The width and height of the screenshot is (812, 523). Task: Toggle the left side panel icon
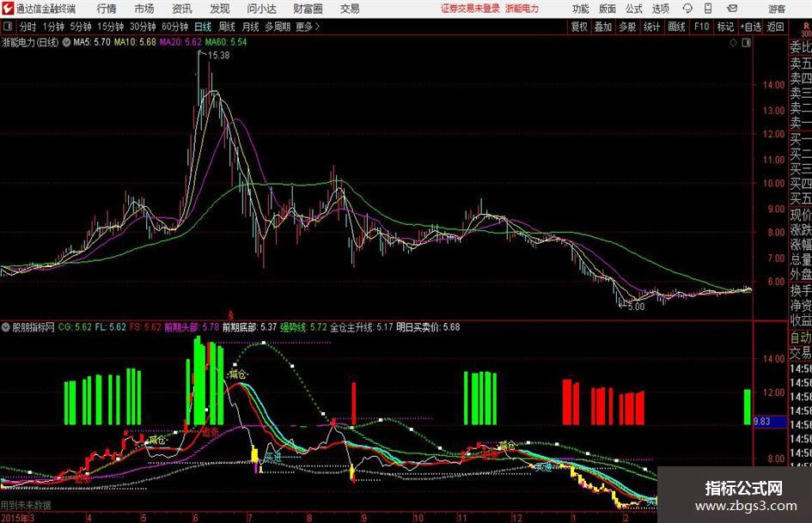click(8, 27)
